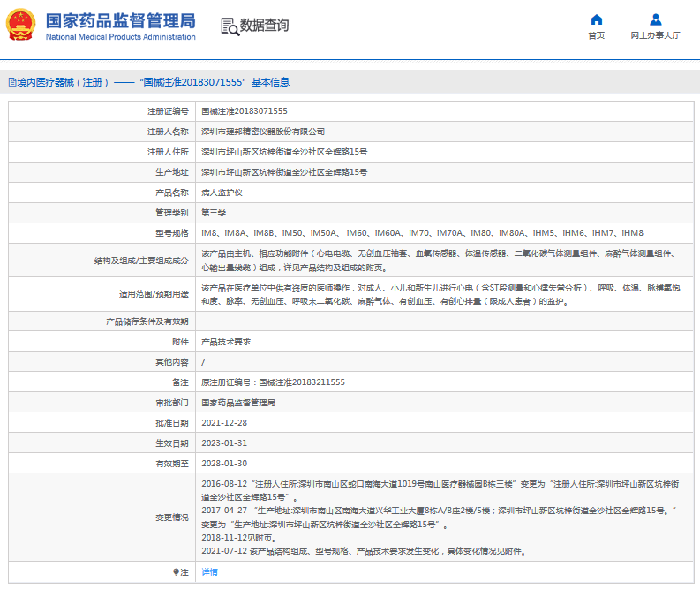This screenshot has width=700, height=590.
Task: Select the 2016-08-12 change record line
Action: point(440,490)
